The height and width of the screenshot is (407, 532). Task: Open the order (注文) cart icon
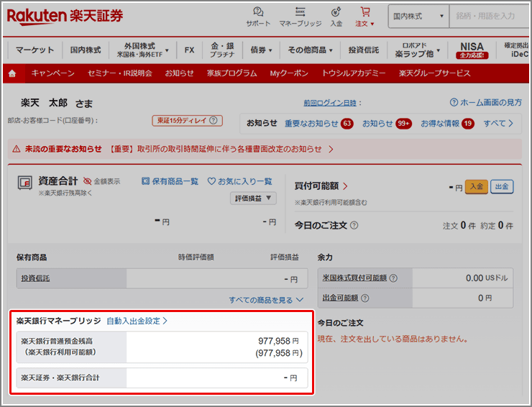(x=365, y=12)
